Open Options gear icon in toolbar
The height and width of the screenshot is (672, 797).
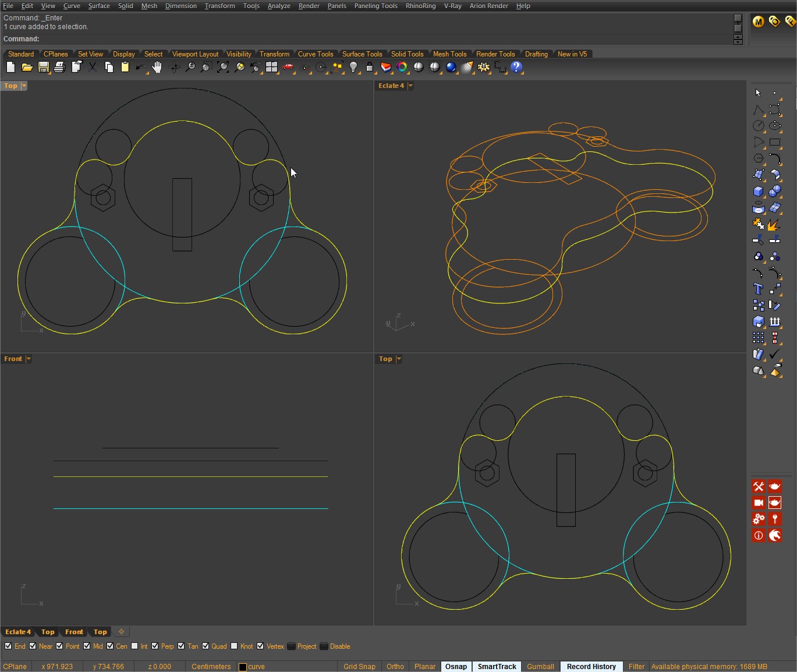point(483,68)
